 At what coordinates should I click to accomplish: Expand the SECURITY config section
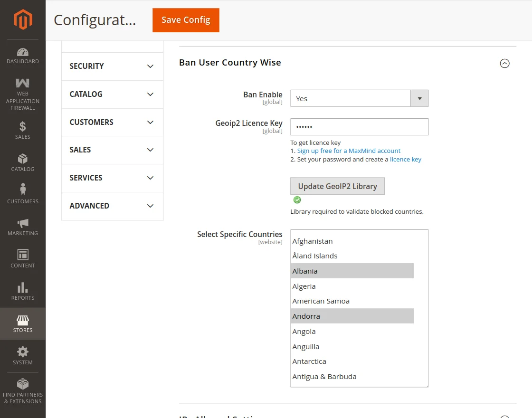(113, 66)
